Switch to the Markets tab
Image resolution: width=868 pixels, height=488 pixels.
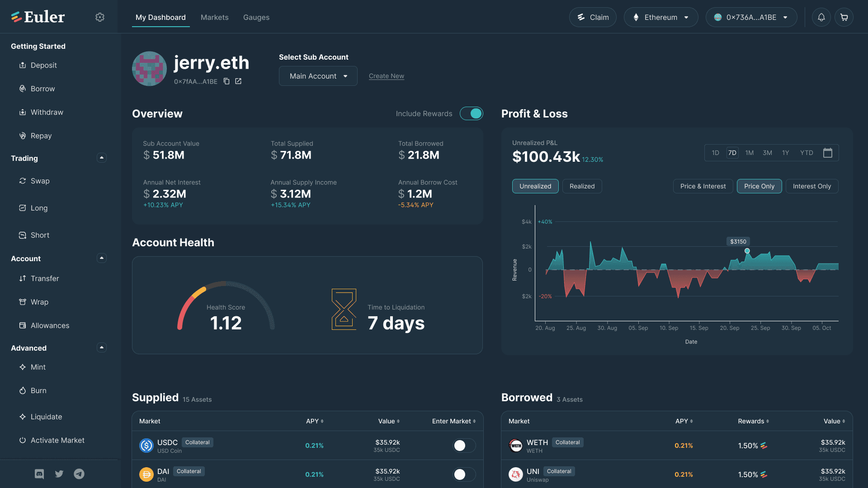click(x=214, y=17)
